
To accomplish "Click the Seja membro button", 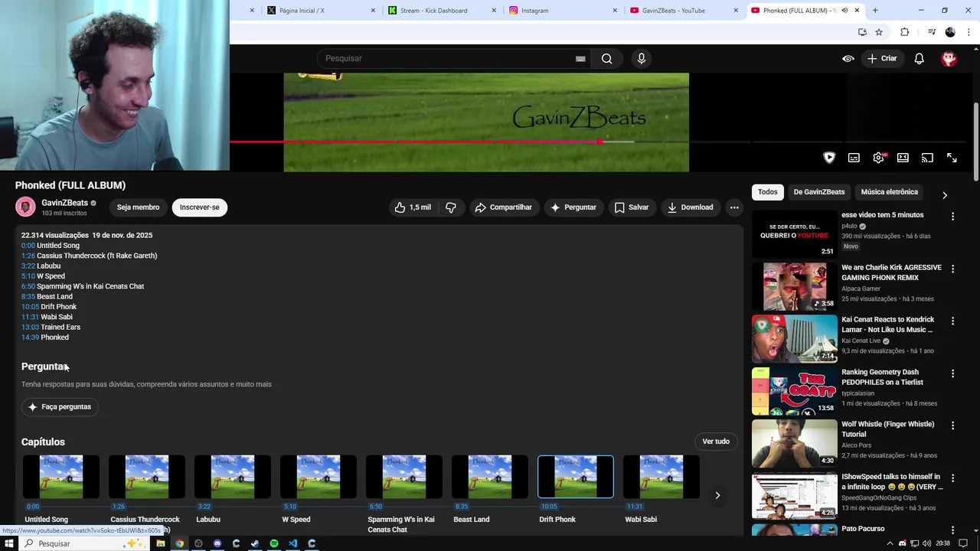I will [138, 207].
